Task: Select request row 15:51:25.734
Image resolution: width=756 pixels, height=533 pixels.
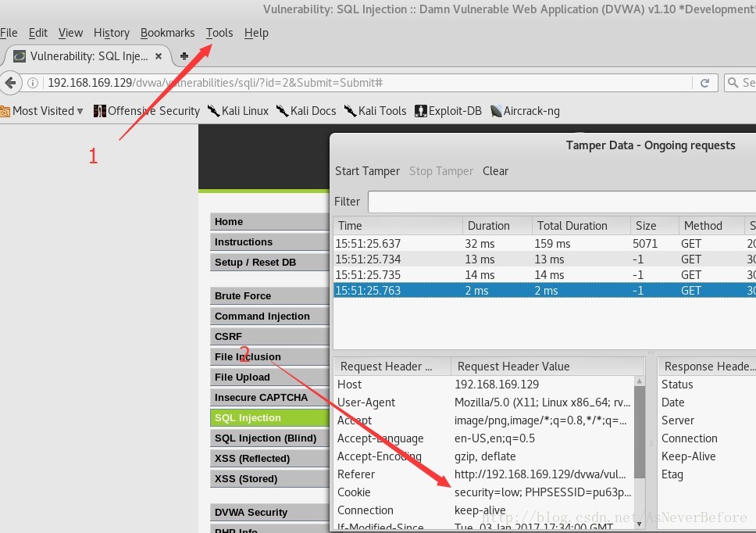Action: [545, 259]
